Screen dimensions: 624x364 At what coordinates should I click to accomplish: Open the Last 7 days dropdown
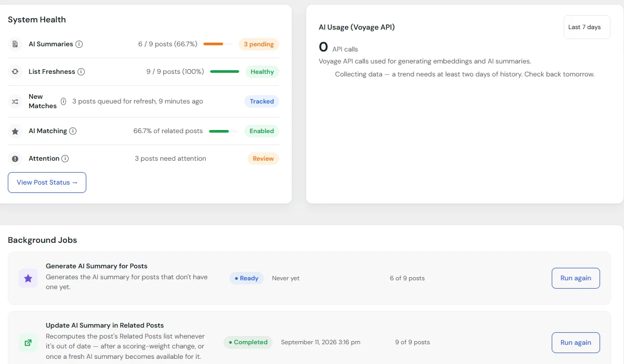587,27
